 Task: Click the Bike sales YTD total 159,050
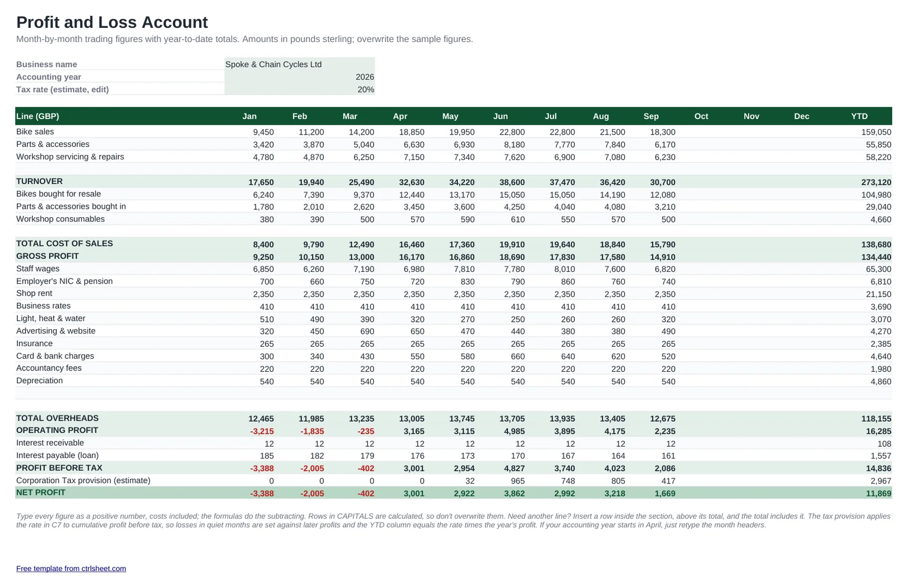876,132
